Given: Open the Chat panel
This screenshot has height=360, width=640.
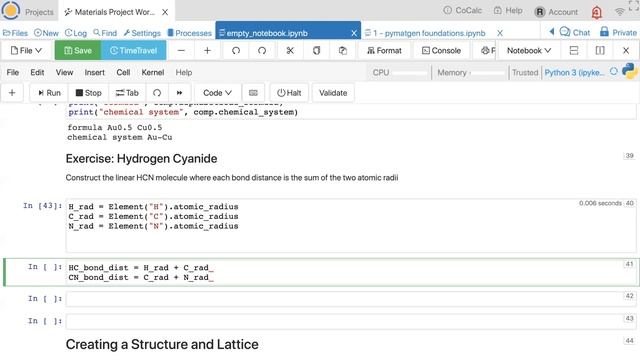Looking at the screenshot, I should click(x=575, y=32).
